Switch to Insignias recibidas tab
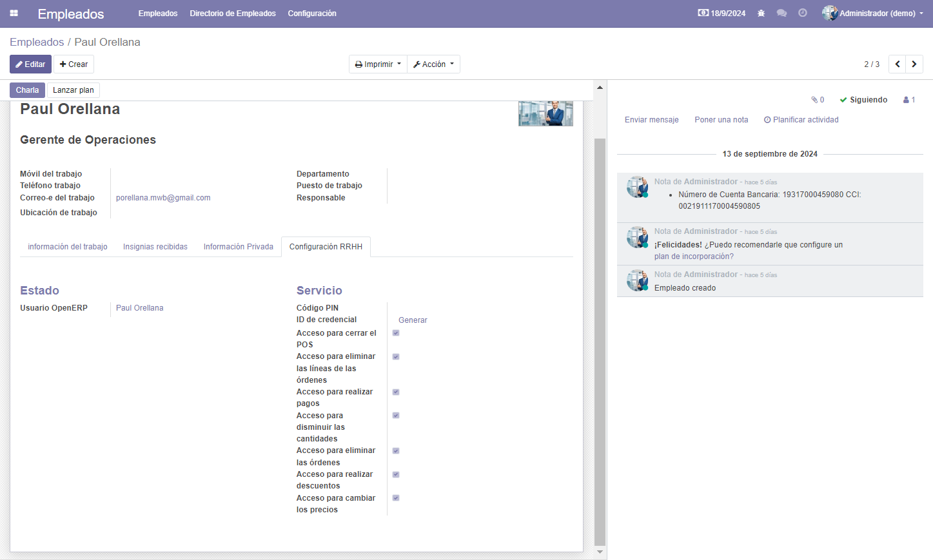This screenshot has height=560, width=933. (x=155, y=247)
